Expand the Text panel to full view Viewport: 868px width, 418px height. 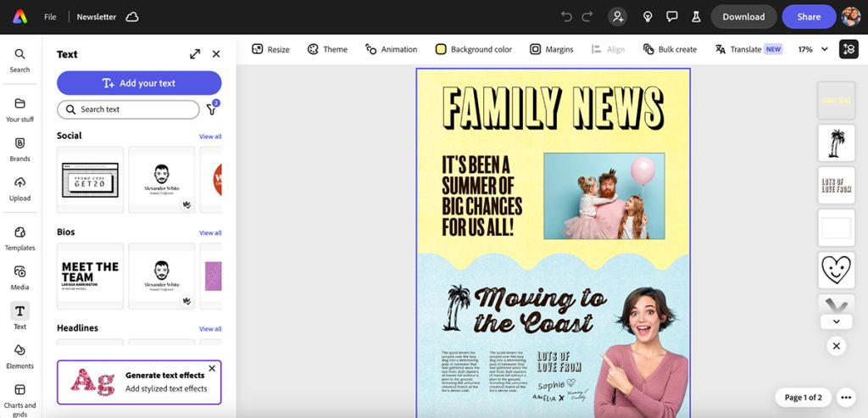(195, 53)
